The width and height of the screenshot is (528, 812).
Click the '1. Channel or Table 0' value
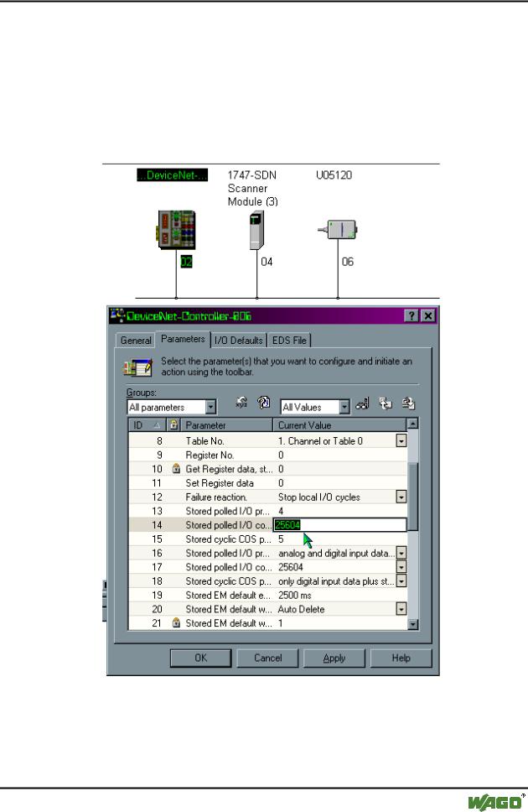click(x=320, y=440)
